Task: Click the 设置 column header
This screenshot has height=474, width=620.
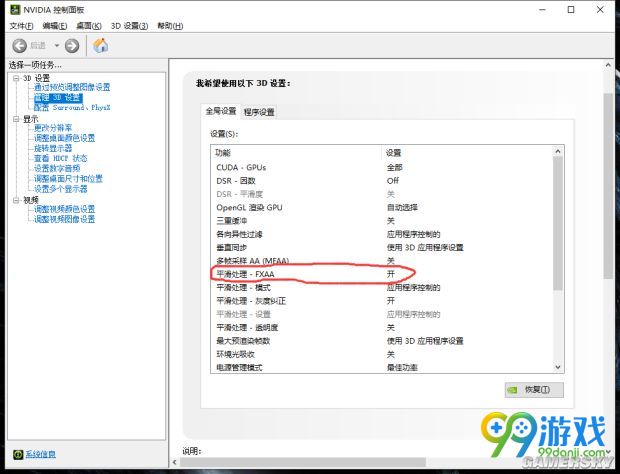Action: 467,153
